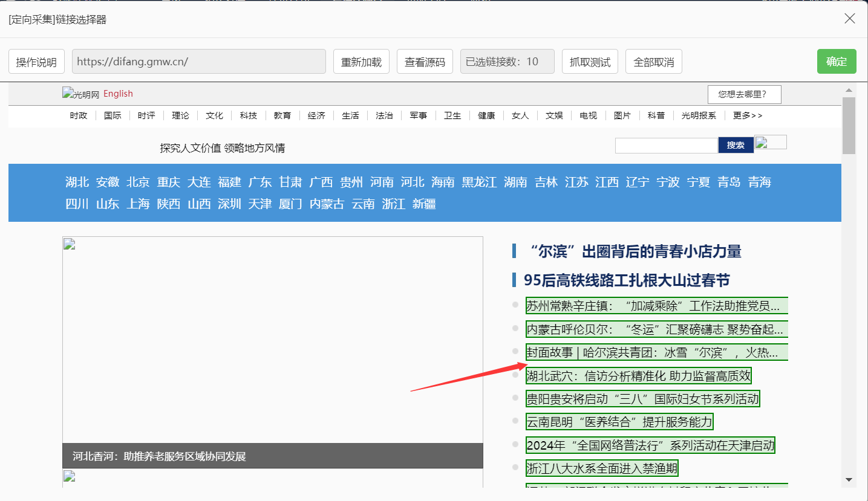Toggle selection of 云南昆明 医养结合 link

tap(619, 422)
